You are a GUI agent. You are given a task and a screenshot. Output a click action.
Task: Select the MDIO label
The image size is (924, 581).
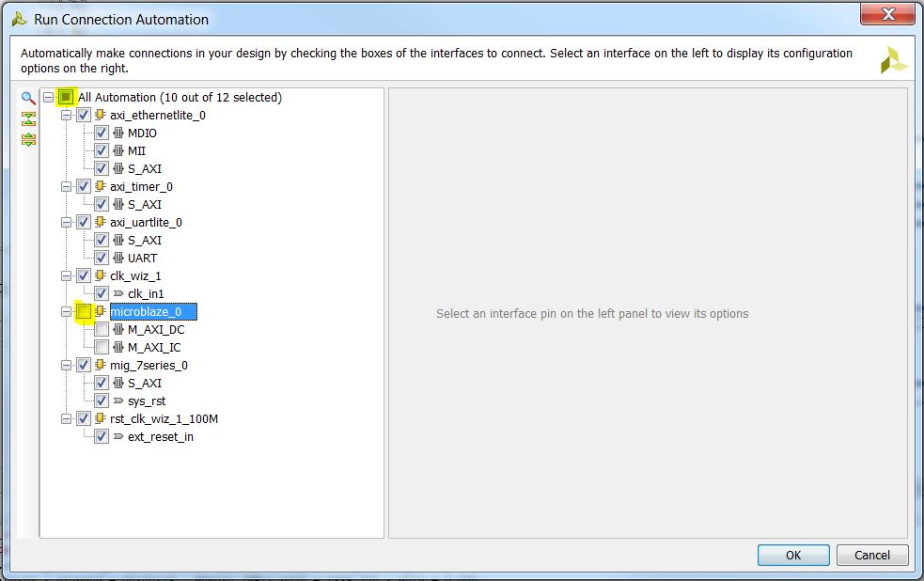tap(142, 133)
